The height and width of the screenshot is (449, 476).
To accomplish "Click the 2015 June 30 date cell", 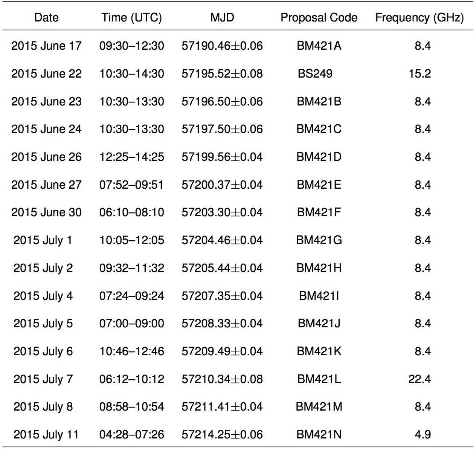I will click(x=46, y=212).
